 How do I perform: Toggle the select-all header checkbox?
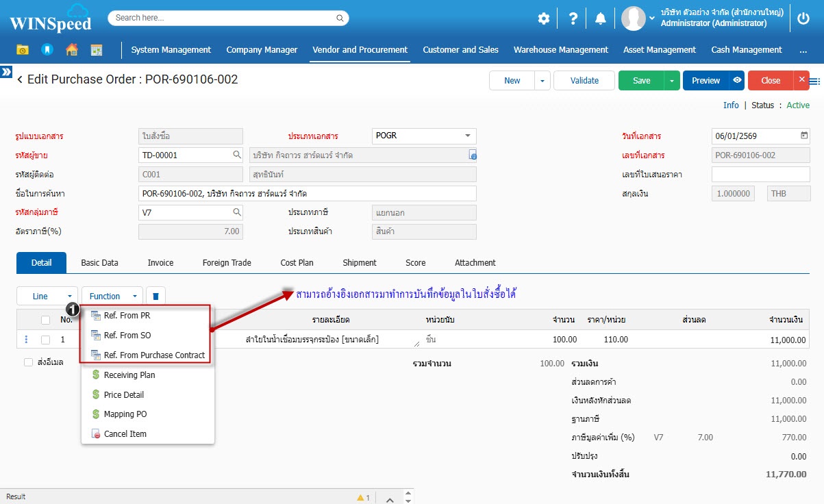tap(45, 319)
